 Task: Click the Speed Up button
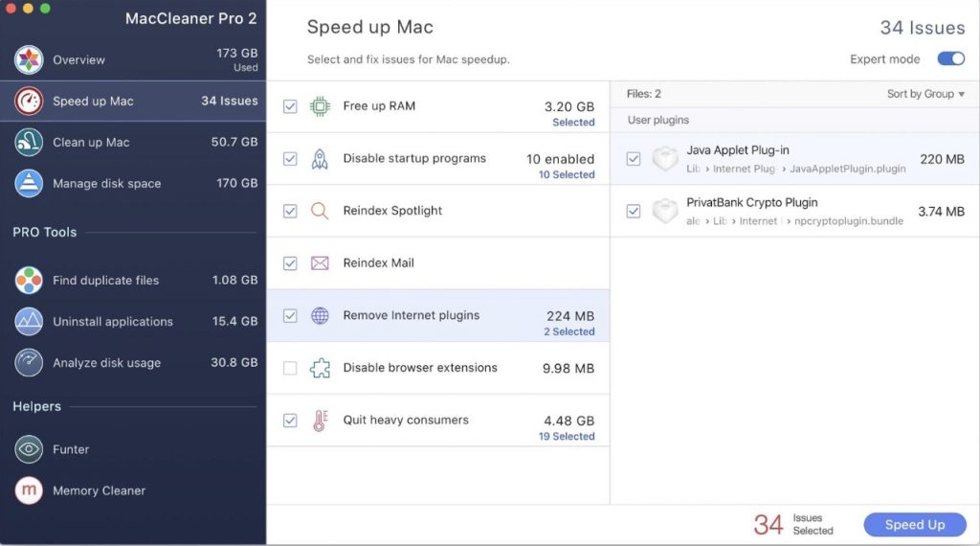[x=915, y=525]
